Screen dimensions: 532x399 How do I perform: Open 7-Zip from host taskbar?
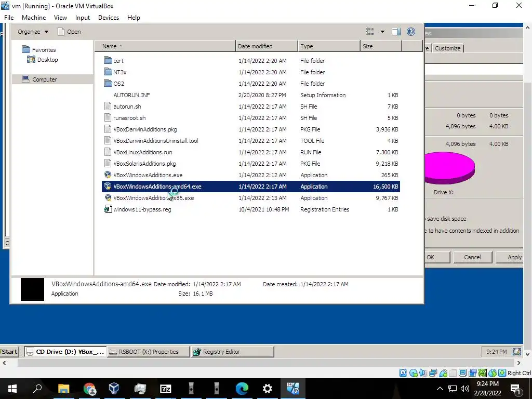tap(166, 389)
